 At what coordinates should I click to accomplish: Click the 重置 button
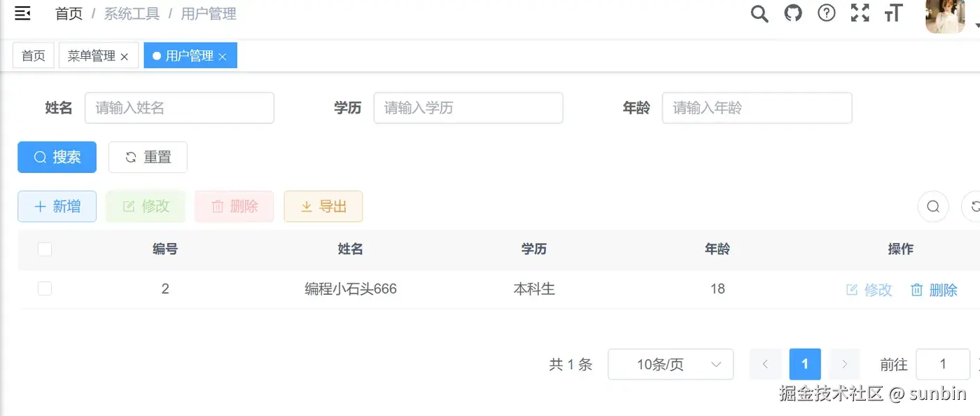coord(148,157)
